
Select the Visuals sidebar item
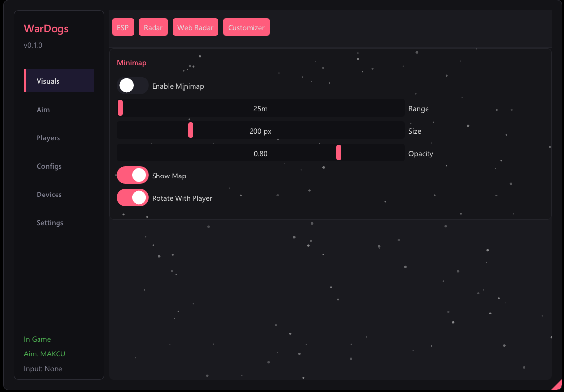coord(59,80)
